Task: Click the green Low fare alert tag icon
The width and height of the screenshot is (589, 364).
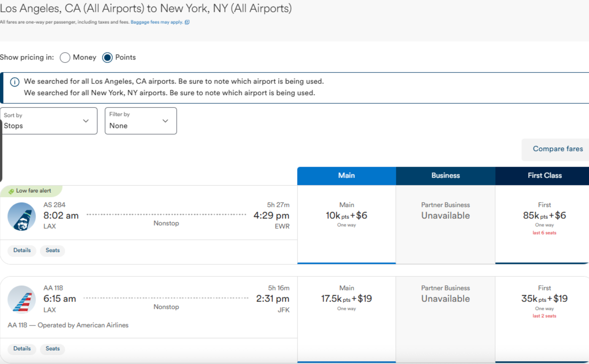Action: pos(11,191)
